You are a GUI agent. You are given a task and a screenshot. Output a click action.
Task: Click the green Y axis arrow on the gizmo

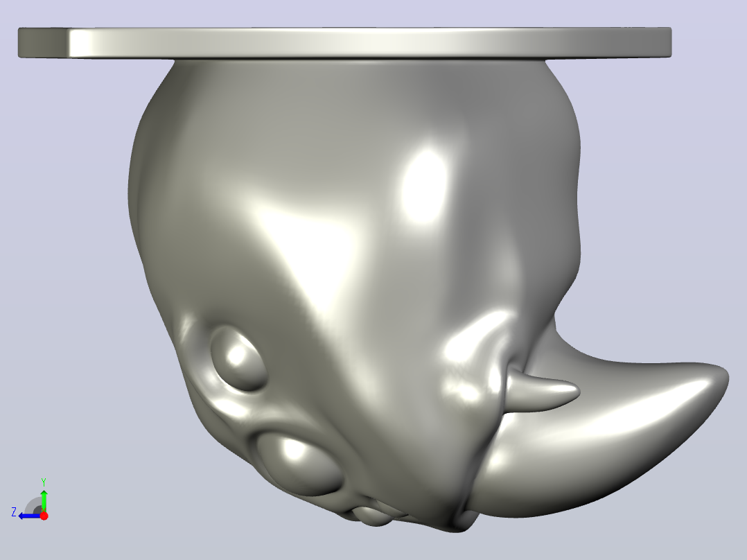44,500
